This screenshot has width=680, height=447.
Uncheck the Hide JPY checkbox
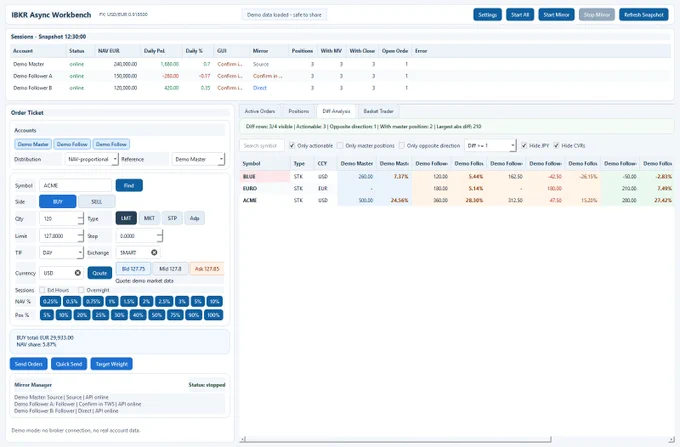(524, 145)
